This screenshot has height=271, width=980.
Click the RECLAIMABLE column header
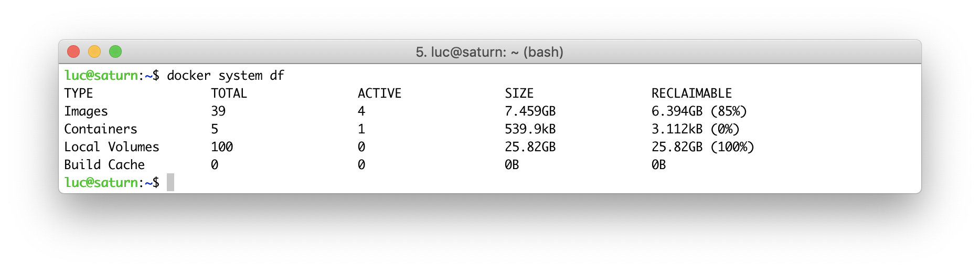pyautogui.click(x=691, y=93)
